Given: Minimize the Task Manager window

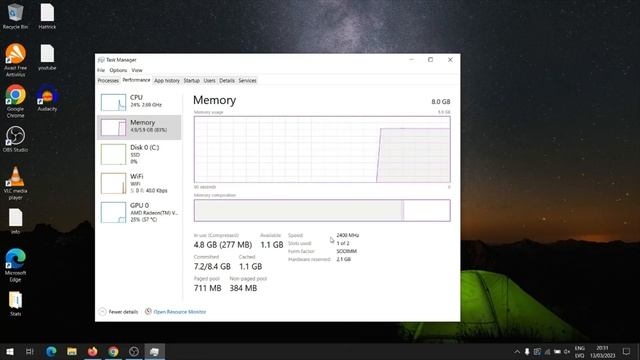Looking at the screenshot, I should click(x=411, y=60).
